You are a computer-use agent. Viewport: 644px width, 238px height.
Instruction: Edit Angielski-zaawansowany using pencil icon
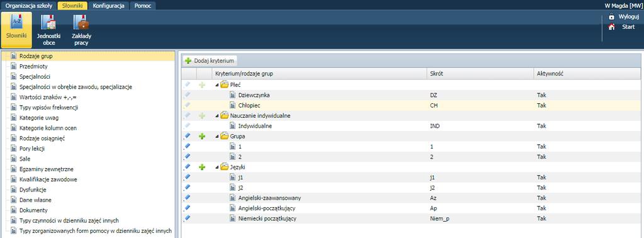[188, 198]
